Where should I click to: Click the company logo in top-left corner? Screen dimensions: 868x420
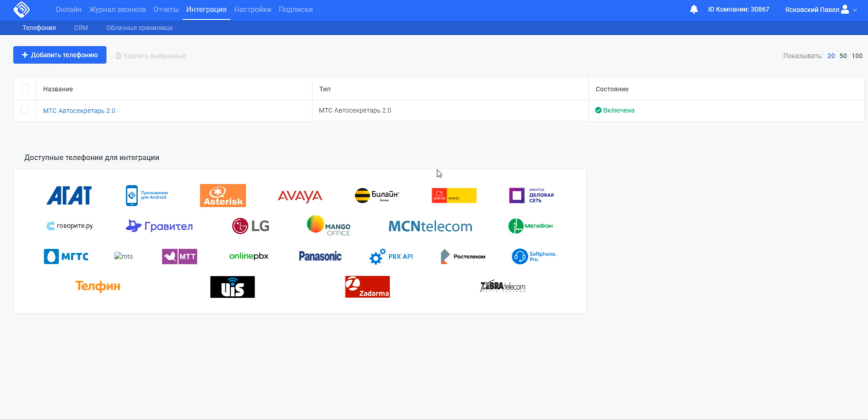22,9
